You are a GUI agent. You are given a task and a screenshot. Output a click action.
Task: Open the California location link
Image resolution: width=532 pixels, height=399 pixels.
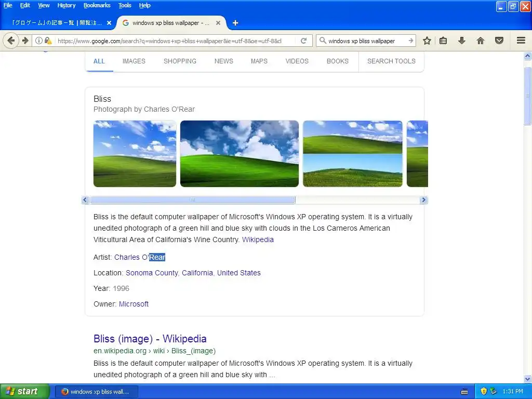coord(197,273)
